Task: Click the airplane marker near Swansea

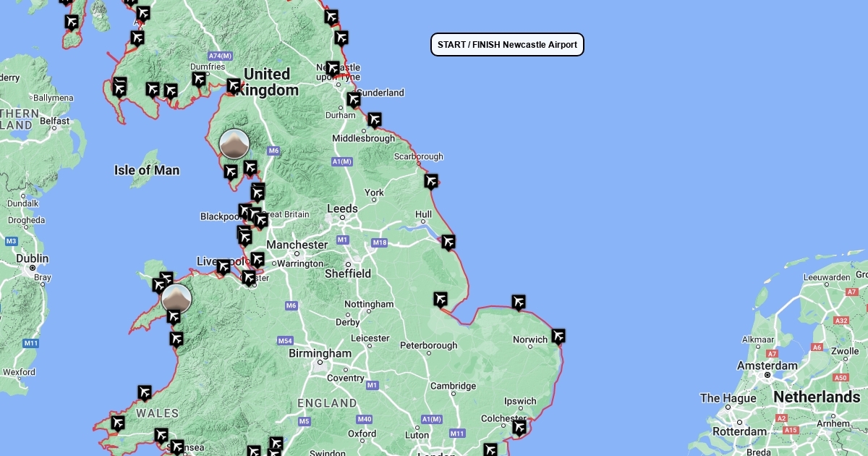Action: pos(176,447)
